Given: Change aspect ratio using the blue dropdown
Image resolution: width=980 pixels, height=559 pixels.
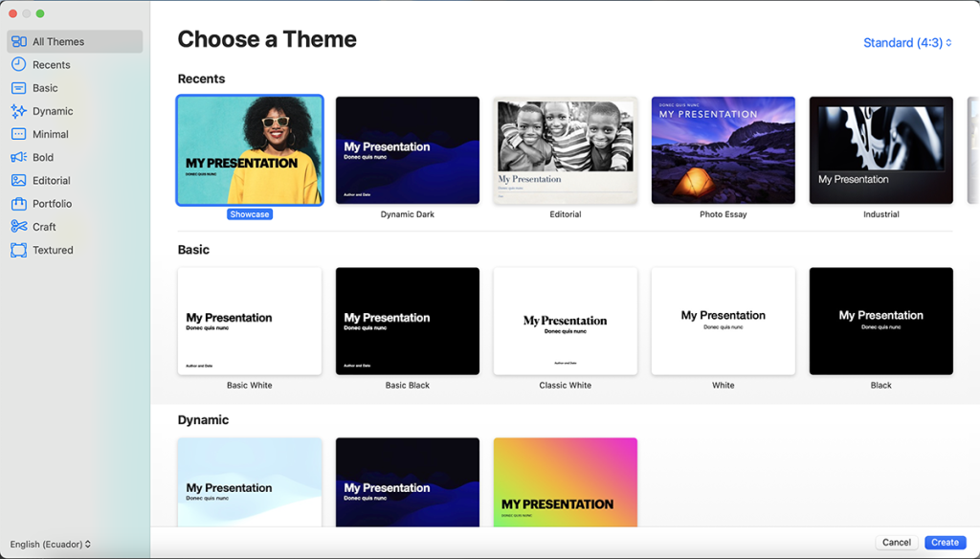Looking at the screenshot, I should pyautogui.click(x=906, y=42).
